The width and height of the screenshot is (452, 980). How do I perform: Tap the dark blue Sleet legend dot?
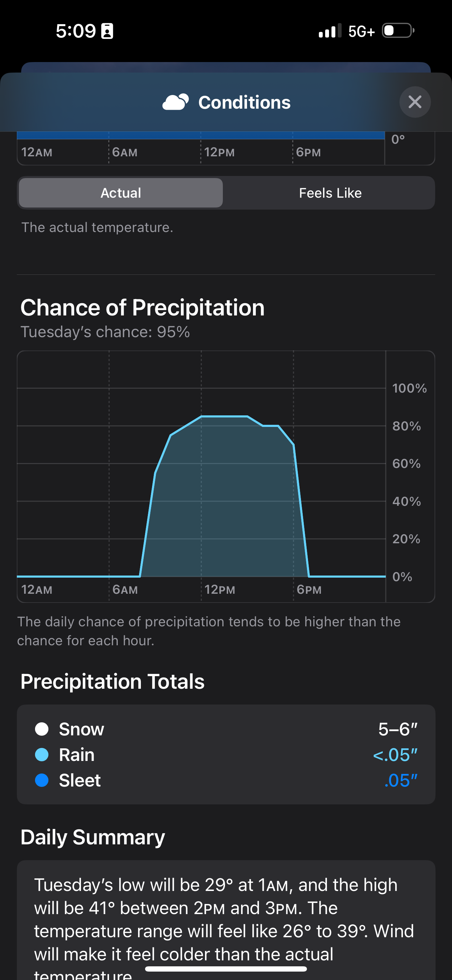(42, 780)
